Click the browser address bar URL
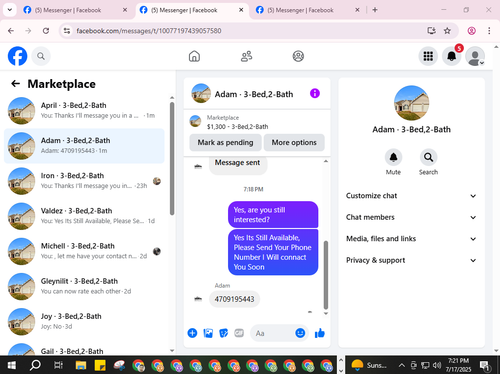The width and height of the screenshot is (500, 374). click(149, 31)
